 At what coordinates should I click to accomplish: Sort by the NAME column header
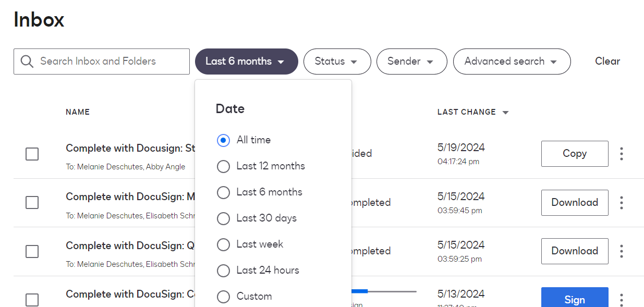click(78, 112)
